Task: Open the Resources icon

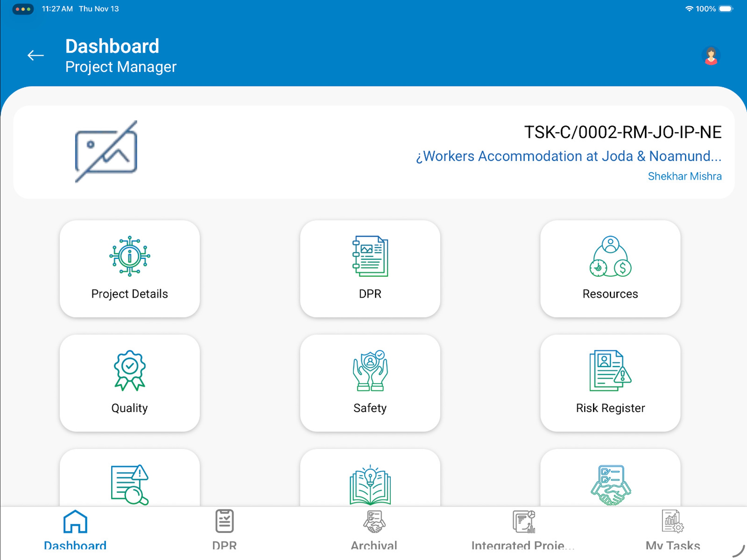Action: tap(610, 256)
